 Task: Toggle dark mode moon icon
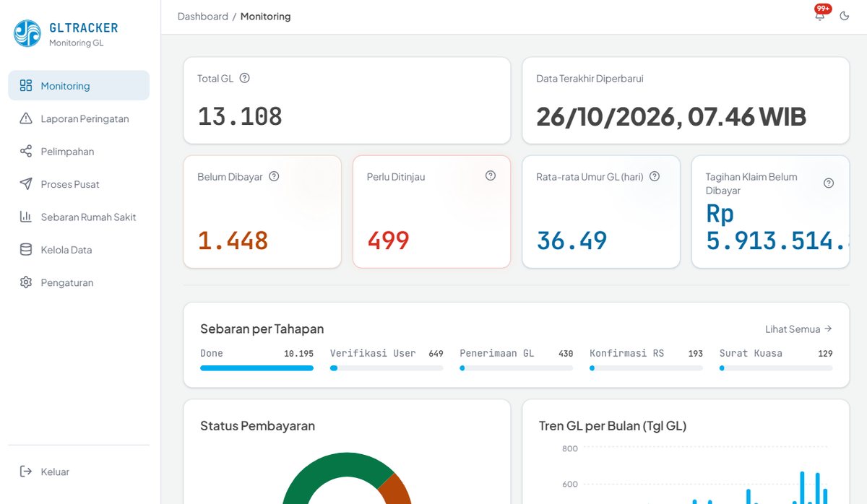click(845, 16)
